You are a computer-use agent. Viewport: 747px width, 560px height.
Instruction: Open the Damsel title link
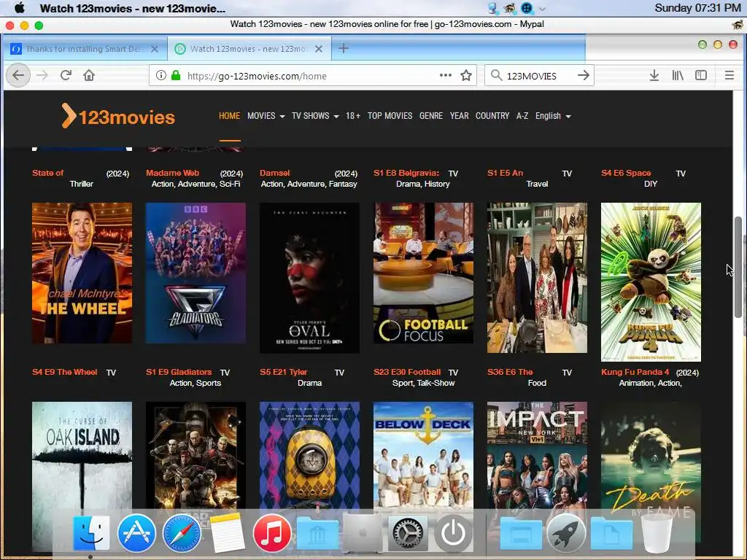coord(274,173)
